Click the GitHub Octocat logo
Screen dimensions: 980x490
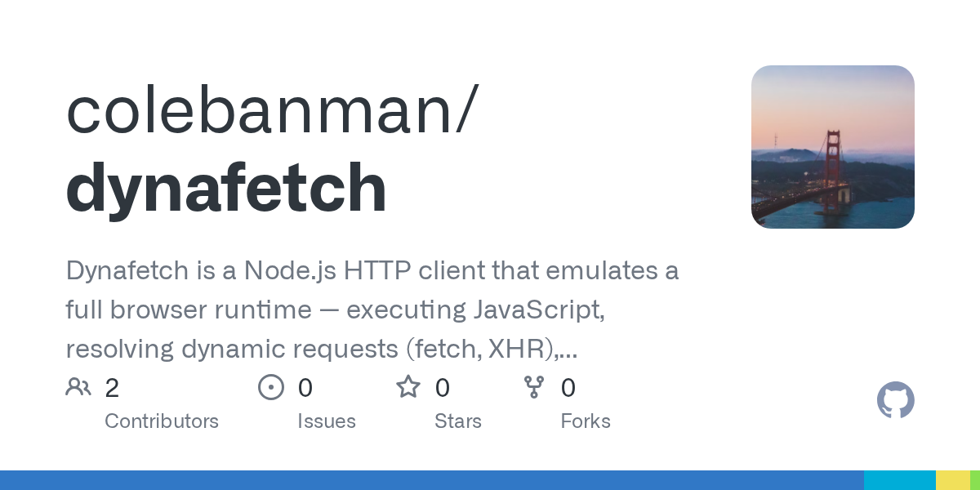pyautogui.click(x=895, y=401)
